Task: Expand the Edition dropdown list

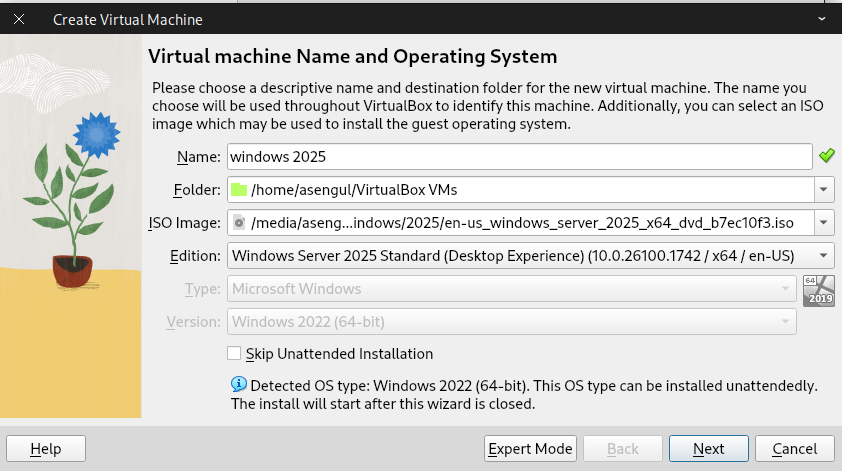Action: pyautogui.click(x=823, y=256)
